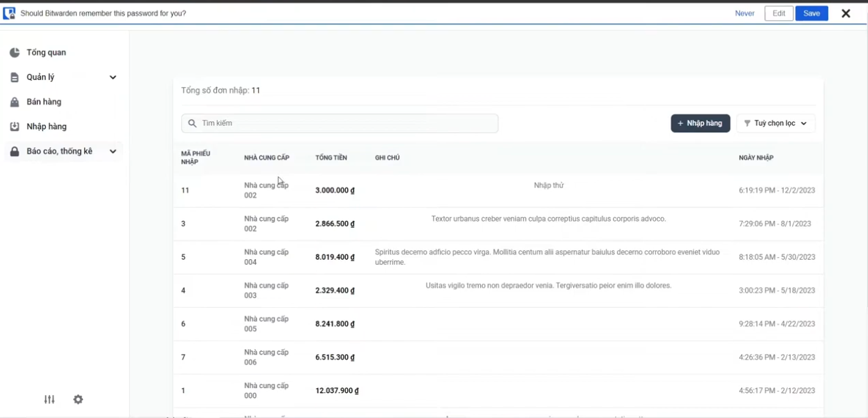Click the Tổng quan pie chart icon
The width and height of the screenshot is (868, 418).
[15, 53]
